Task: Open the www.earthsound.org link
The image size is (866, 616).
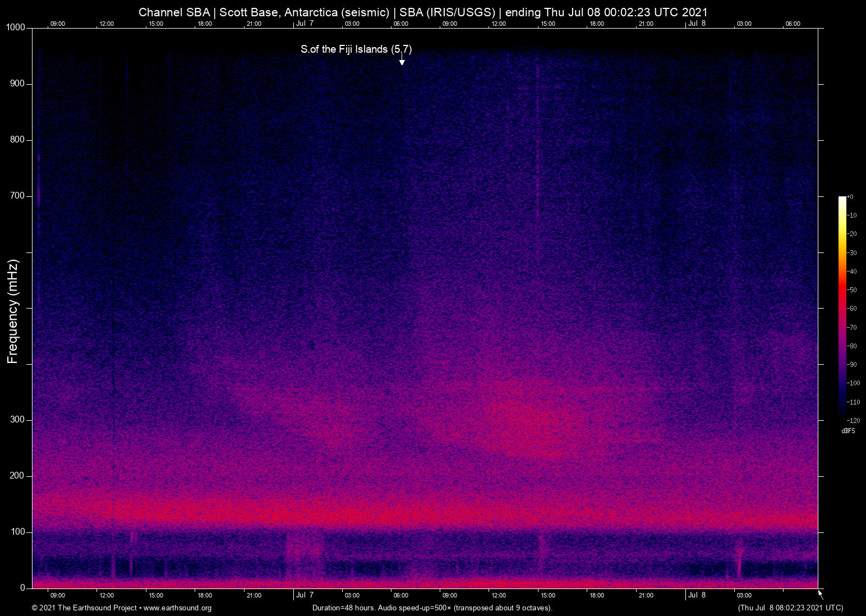Action: 177,608
